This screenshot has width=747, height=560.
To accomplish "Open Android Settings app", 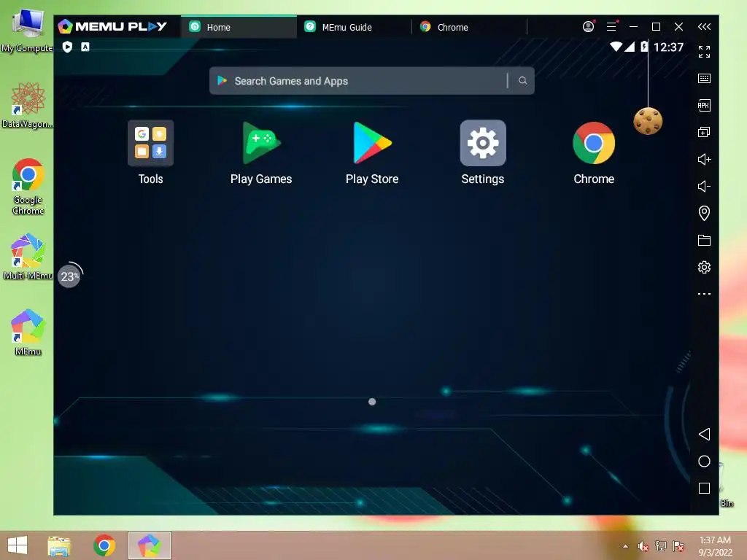I will coord(483,143).
